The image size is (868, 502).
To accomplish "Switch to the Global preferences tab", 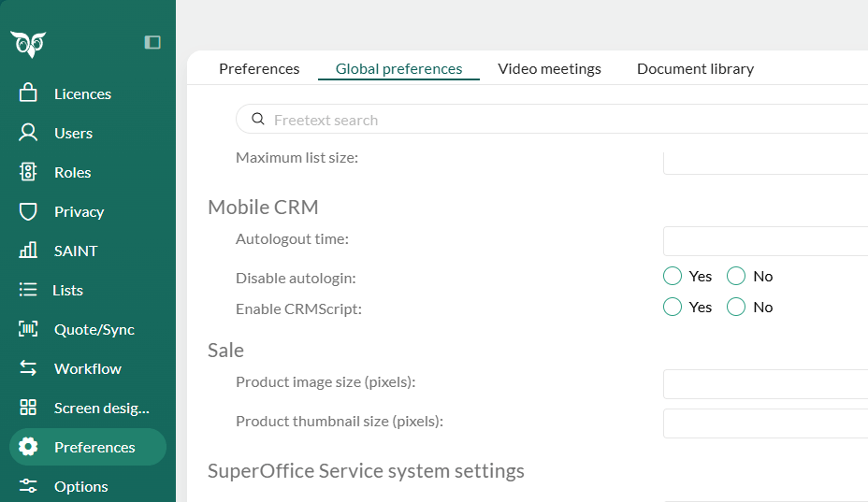I will pyautogui.click(x=398, y=68).
